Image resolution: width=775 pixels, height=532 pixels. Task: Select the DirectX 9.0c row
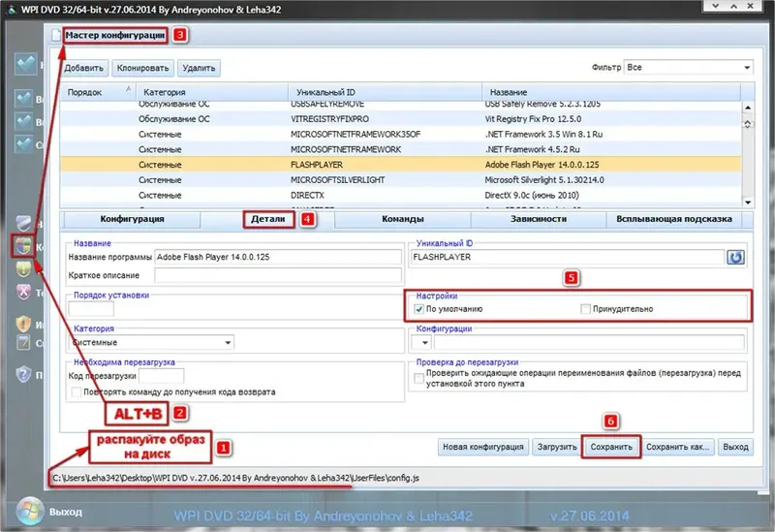400,196
